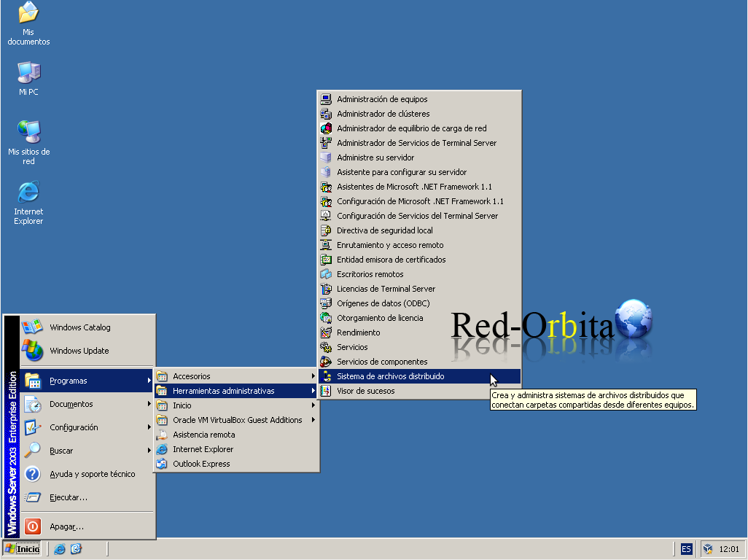Expand the Accesorios submenu
This screenshot has width=748, height=560.
[235, 376]
